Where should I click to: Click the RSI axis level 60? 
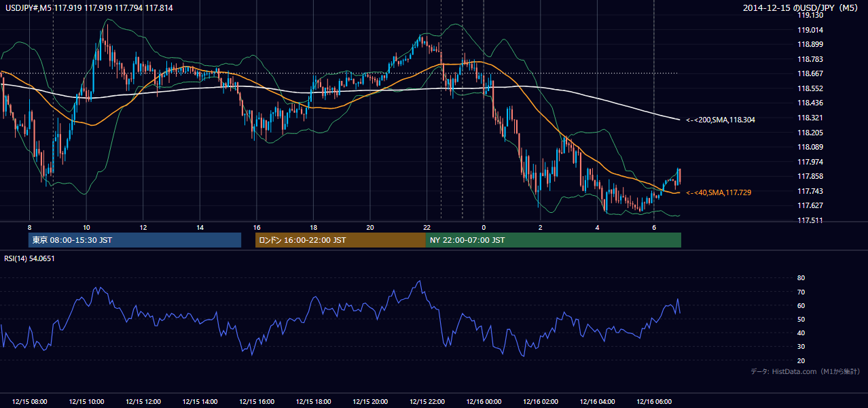[801, 305]
